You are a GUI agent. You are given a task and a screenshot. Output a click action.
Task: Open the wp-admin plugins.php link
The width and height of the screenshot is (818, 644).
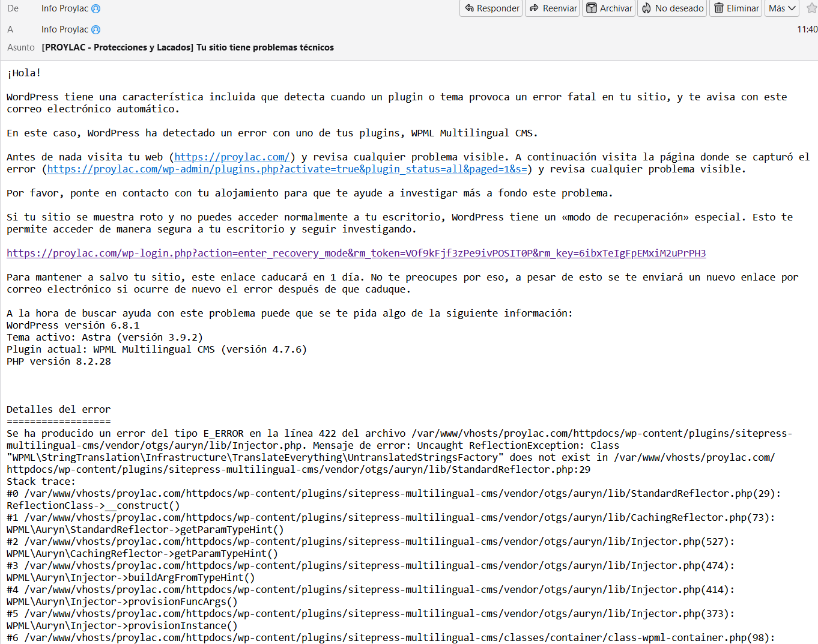[x=287, y=169]
